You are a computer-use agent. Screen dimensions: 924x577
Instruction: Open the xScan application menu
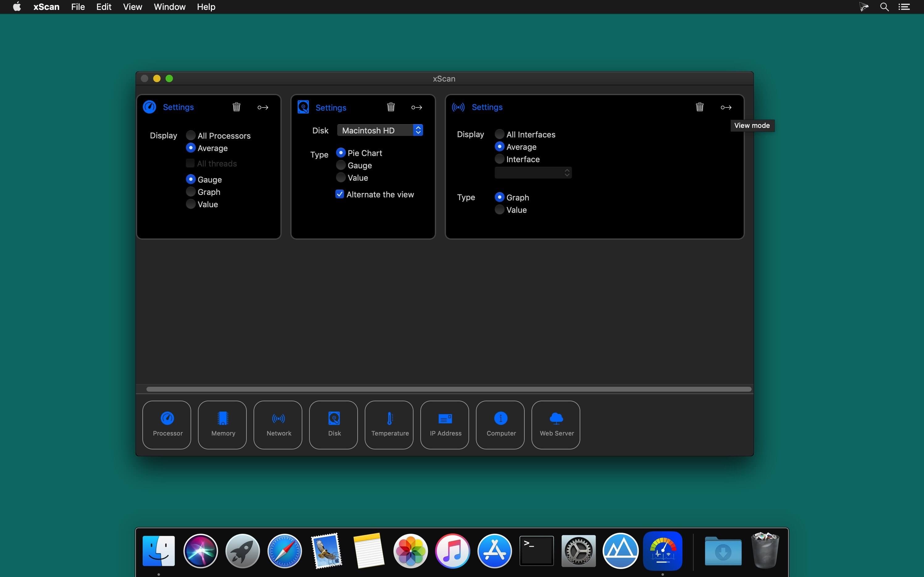click(x=46, y=7)
